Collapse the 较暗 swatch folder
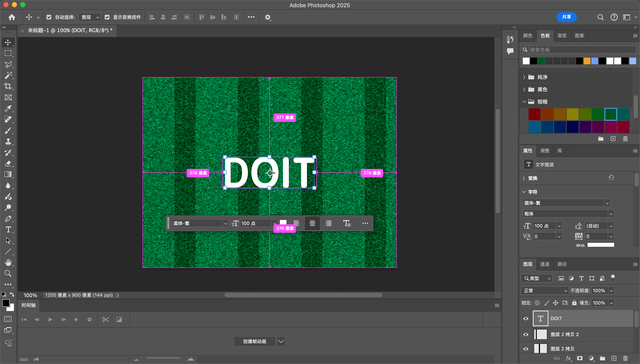Viewport: 640px width, 364px height. [524, 102]
